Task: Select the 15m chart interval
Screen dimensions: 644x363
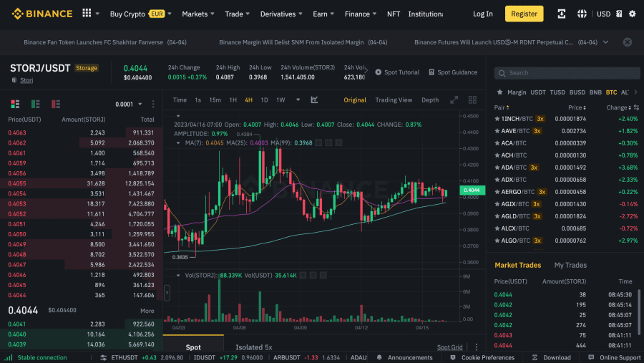Action: coord(215,100)
